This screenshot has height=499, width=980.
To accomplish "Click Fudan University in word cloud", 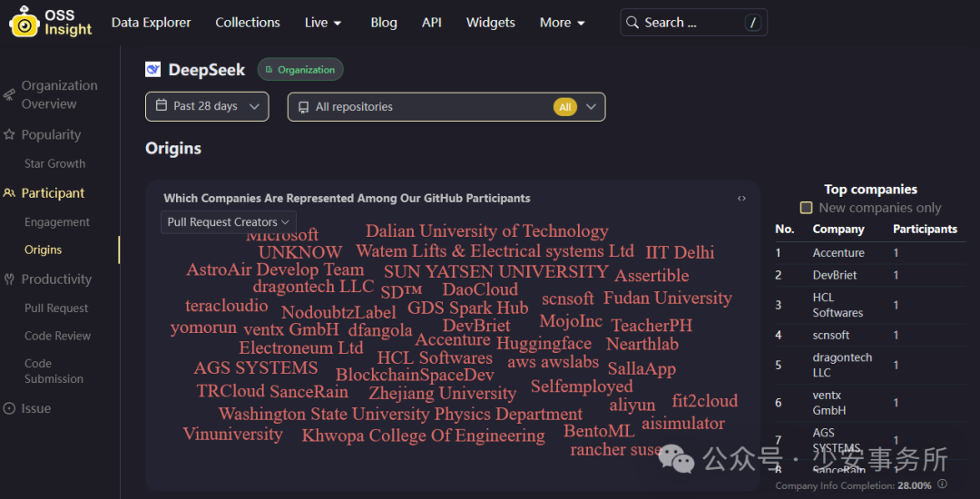I will 668,298.
